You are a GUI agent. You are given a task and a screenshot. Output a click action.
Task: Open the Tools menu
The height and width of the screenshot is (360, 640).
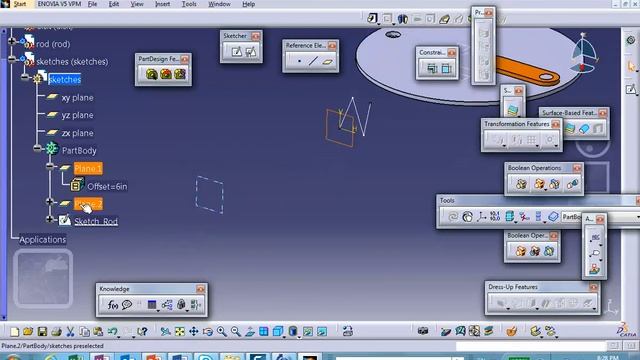point(189,4)
